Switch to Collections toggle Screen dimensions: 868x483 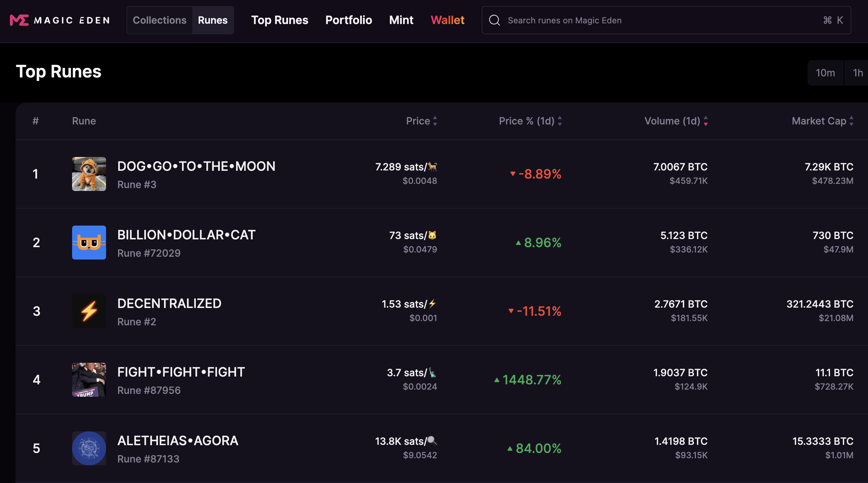[159, 20]
